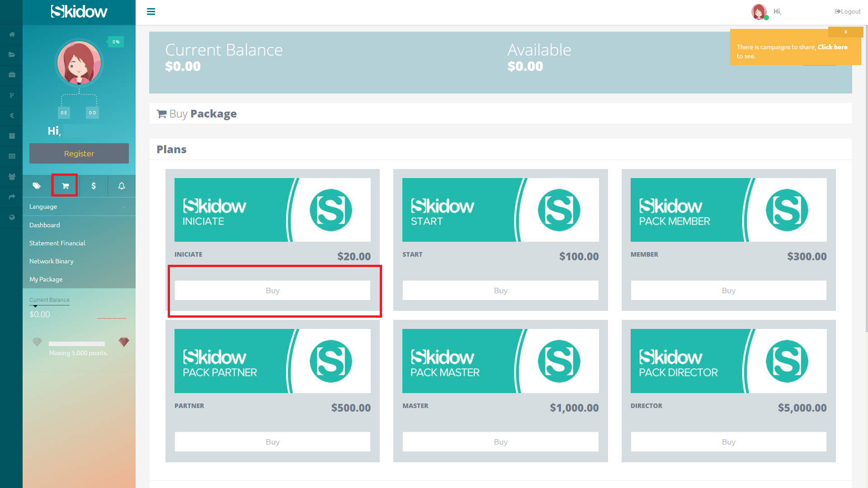
Task: Buy the DIRECTOR $5,000.00 plan
Action: point(728,442)
